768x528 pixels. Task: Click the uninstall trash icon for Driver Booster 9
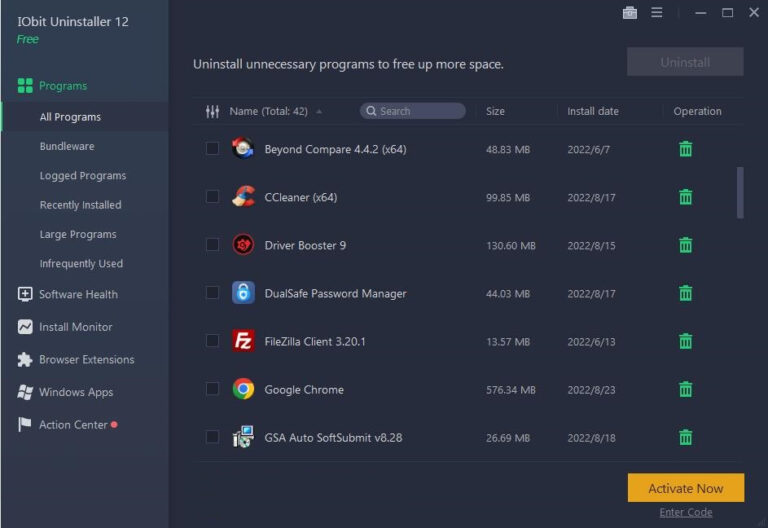click(x=685, y=245)
